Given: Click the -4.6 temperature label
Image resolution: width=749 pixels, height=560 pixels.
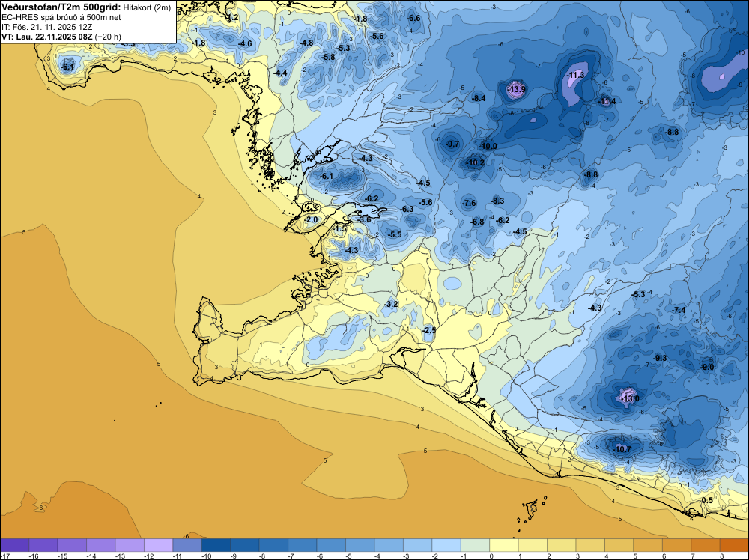Looking at the screenshot, I should tap(245, 44).
